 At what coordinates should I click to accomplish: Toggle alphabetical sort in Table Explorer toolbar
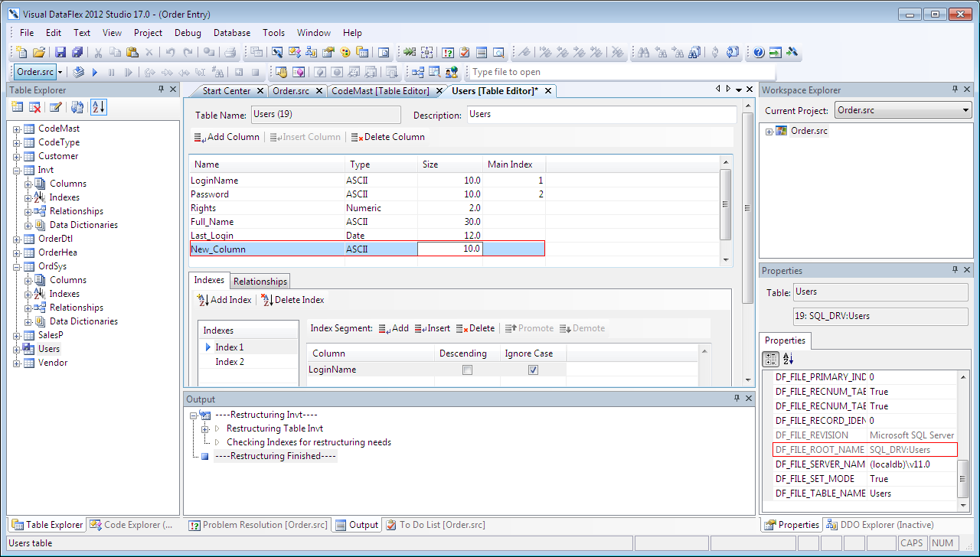(98, 107)
